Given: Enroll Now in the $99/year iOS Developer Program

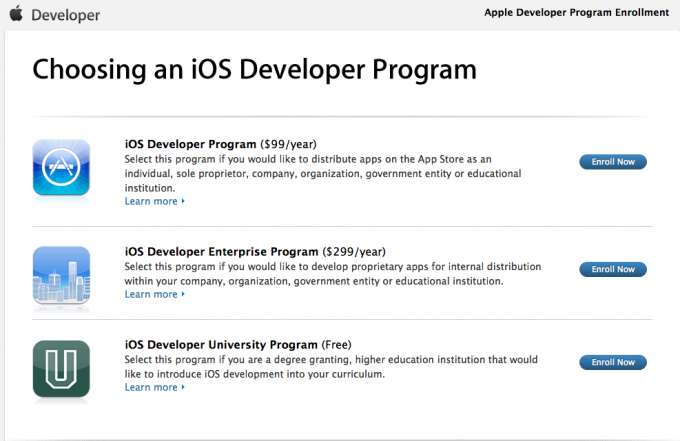Looking at the screenshot, I should tap(613, 162).
